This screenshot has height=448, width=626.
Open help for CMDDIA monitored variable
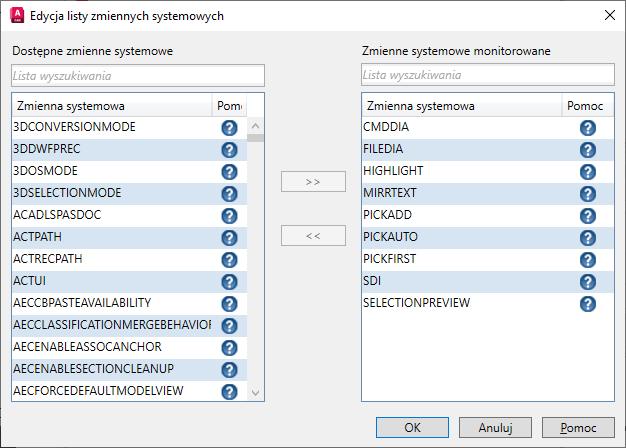pos(588,128)
